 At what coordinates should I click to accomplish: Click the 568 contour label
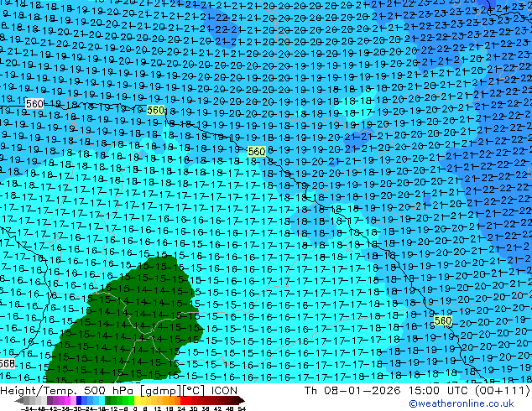[7, 363]
